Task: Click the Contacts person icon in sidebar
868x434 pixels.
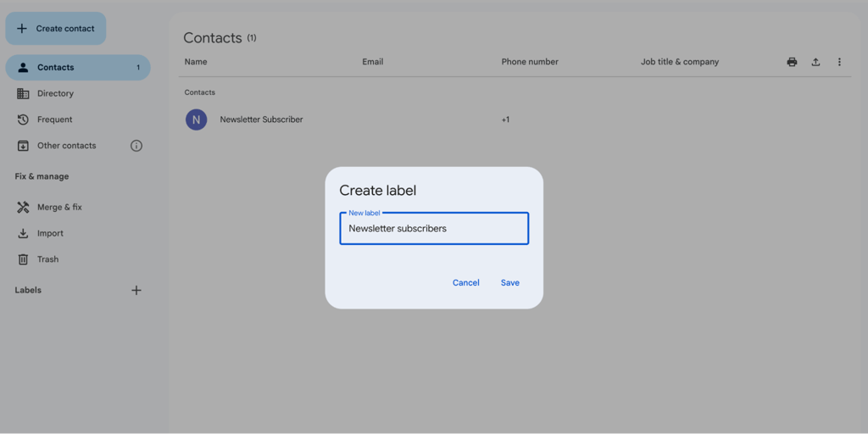Action: click(x=23, y=68)
